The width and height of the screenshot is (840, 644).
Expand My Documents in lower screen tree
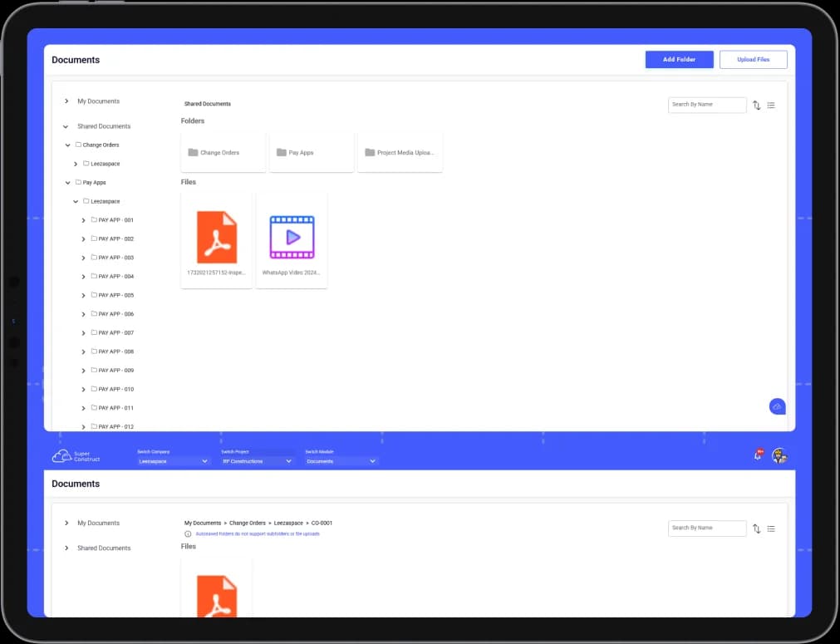[x=66, y=523]
